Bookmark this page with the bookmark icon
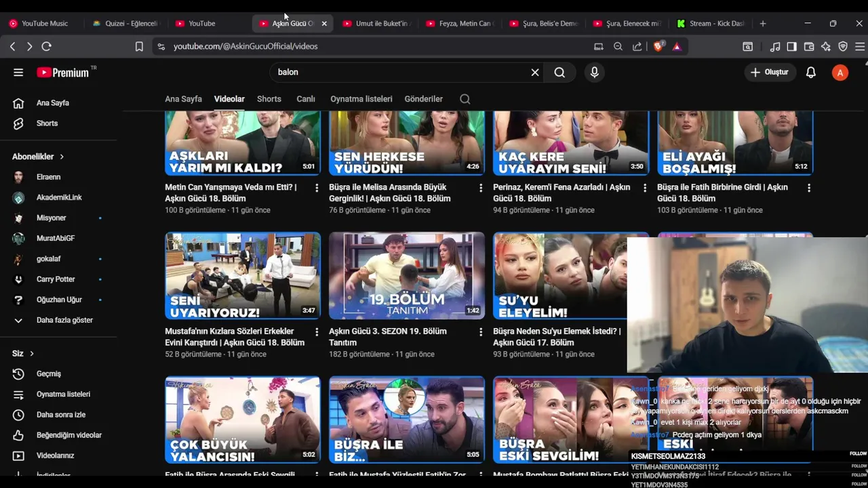This screenshot has height=488, width=868. [x=139, y=46]
